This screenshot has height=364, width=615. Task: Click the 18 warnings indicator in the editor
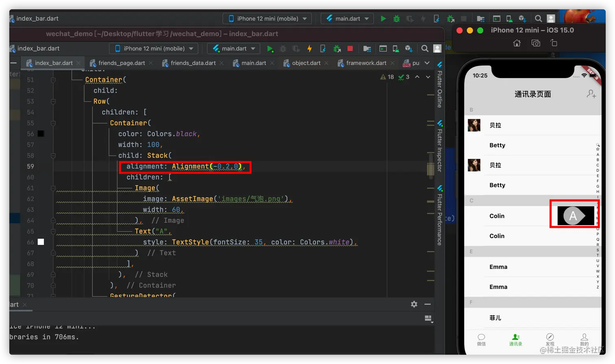point(387,77)
